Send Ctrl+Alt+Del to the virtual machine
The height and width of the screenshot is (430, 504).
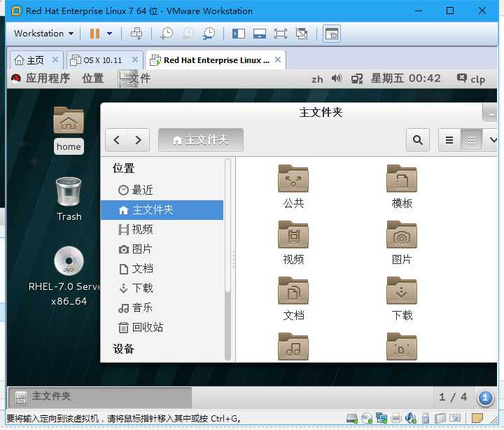pyautogui.click(x=136, y=34)
